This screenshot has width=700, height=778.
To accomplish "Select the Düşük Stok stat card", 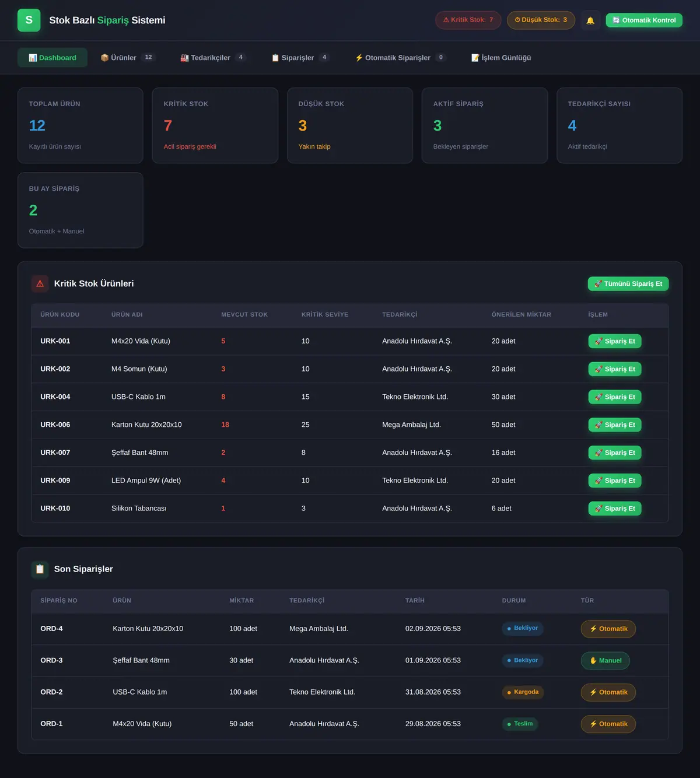I will coord(350,125).
